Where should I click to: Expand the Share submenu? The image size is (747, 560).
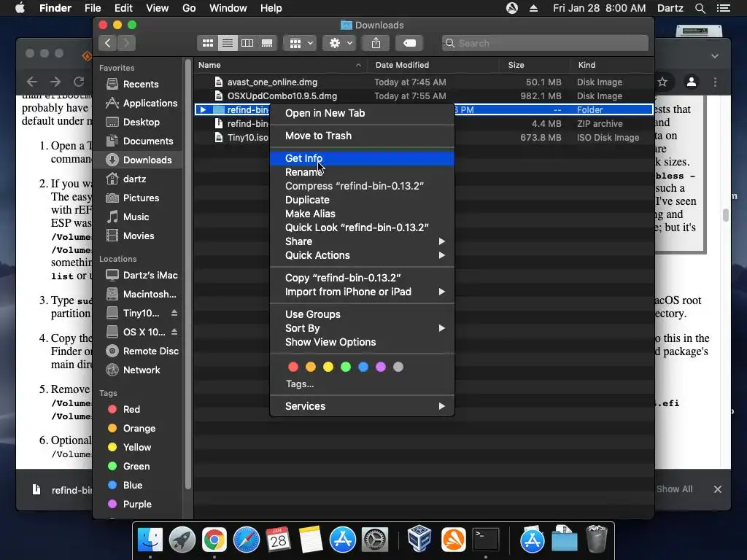coord(362,241)
